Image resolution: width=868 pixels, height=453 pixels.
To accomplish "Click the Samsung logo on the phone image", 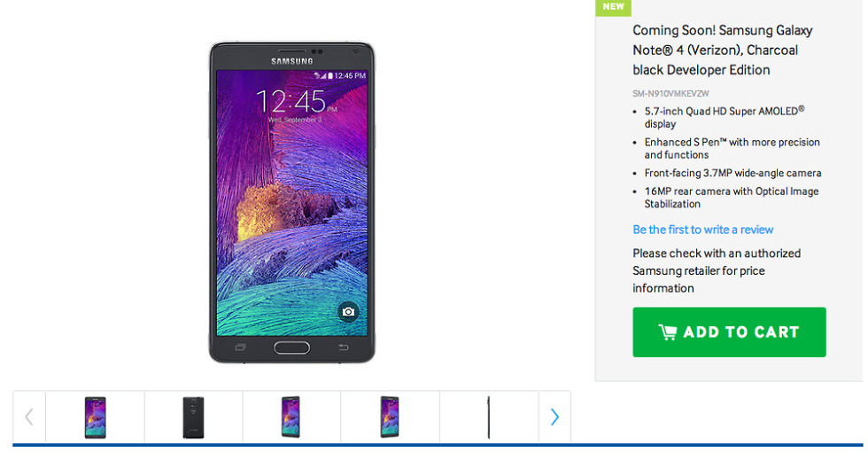I will pos(291,61).
